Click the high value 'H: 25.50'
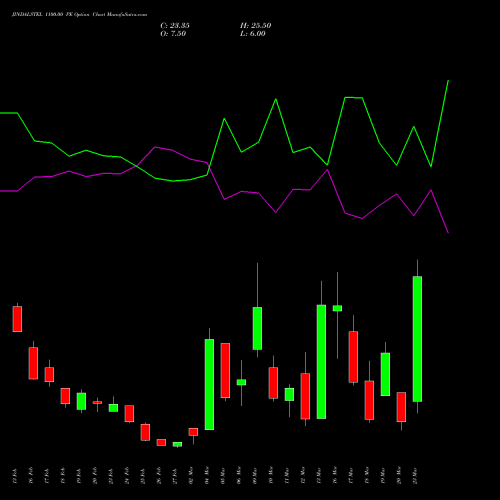 pos(256,26)
